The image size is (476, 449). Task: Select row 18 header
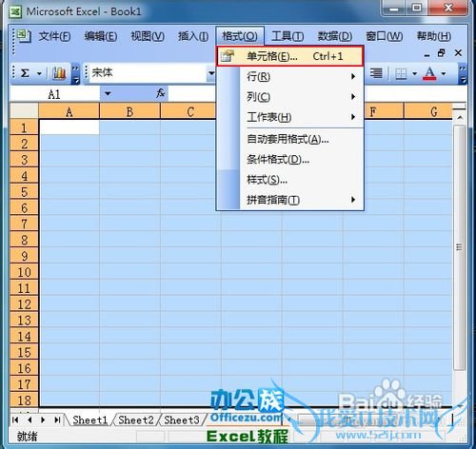click(25, 400)
